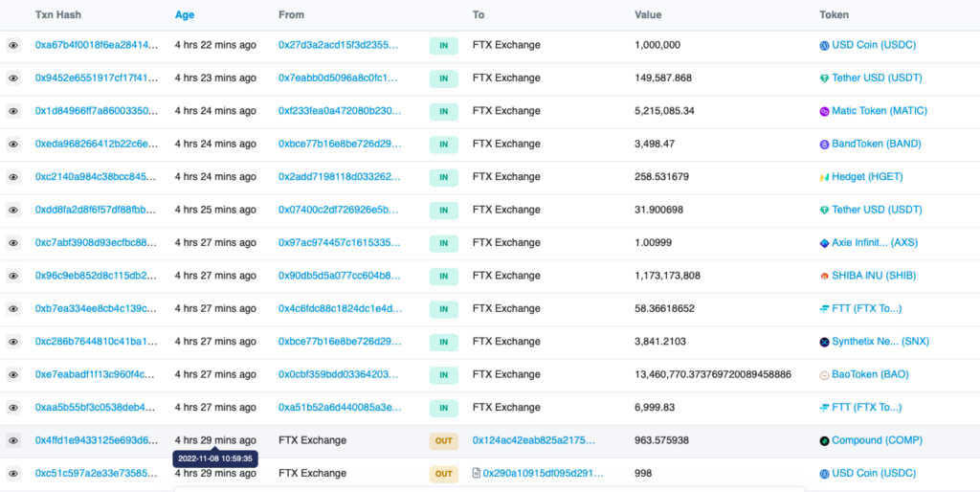
Task: Click eye icon for 0xaa5b55bf3c0538deb4 row
Action: click(x=13, y=408)
